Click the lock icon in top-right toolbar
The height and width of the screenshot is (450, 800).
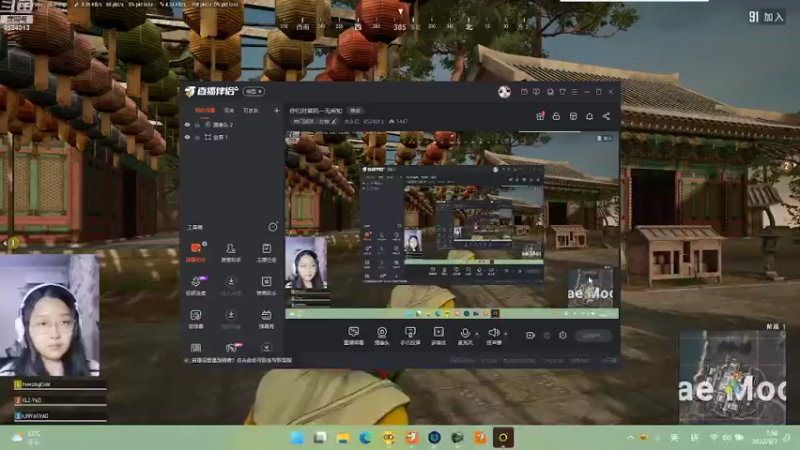(x=556, y=116)
